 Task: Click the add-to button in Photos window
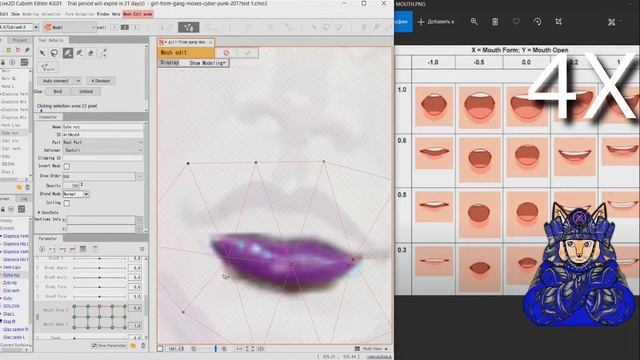coord(436,22)
